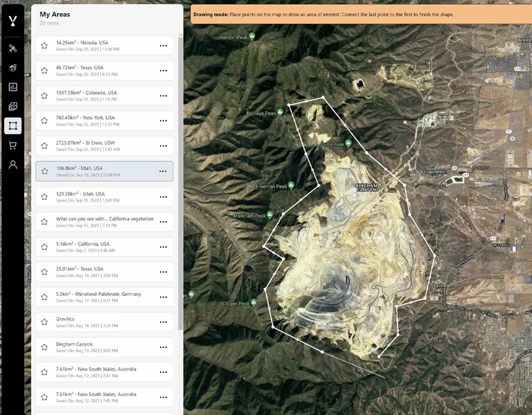
Task: Open the image gallery sidebar icon
Action: click(13, 106)
